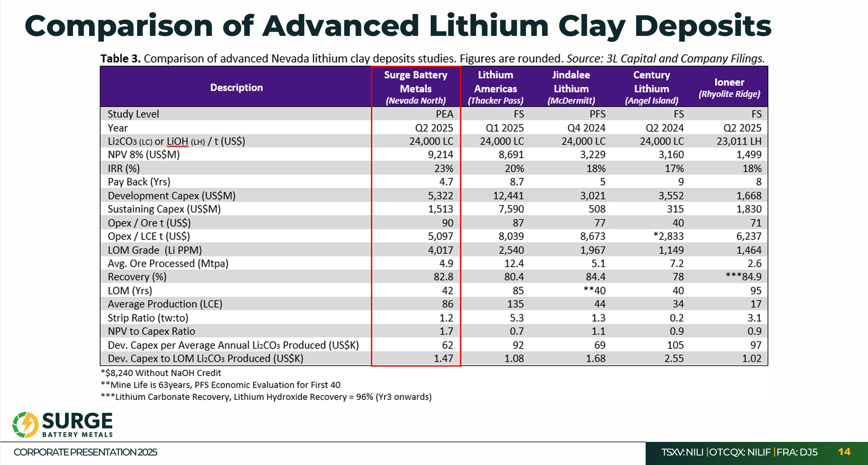Click NPV 8% value 9,214
The image size is (868, 465).
(x=440, y=155)
